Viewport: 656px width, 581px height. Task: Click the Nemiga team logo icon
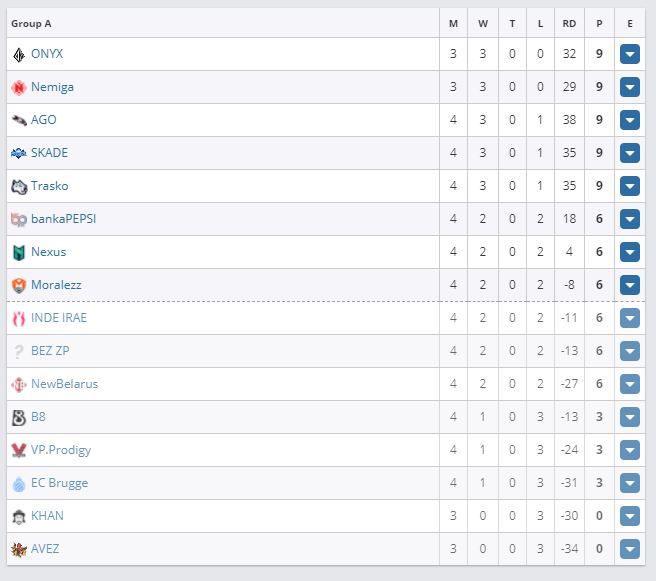click(x=19, y=87)
